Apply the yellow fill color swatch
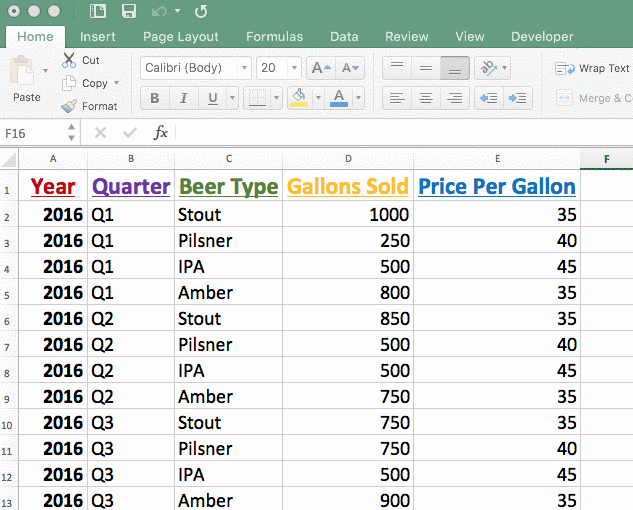Viewport: 633px width, 510px height. click(x=298, y=98)
